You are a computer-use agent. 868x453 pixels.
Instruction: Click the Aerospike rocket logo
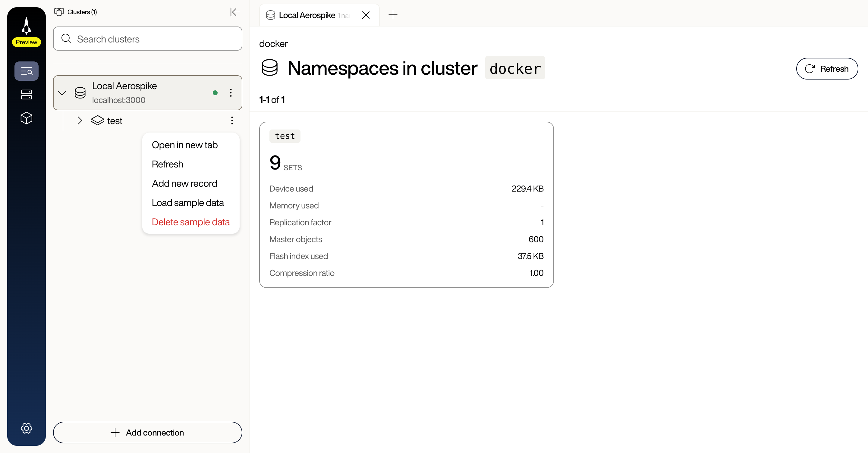[x=26, y=25]
